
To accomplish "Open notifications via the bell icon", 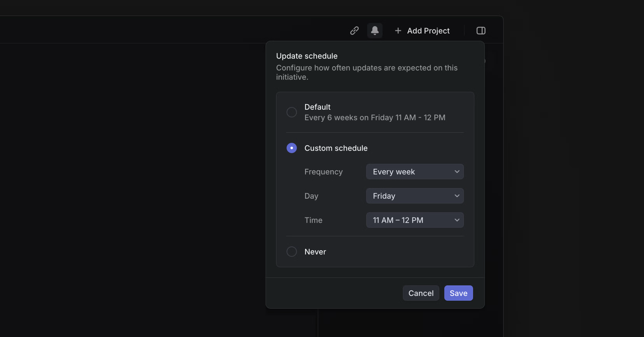I will (x=375, y=31).
